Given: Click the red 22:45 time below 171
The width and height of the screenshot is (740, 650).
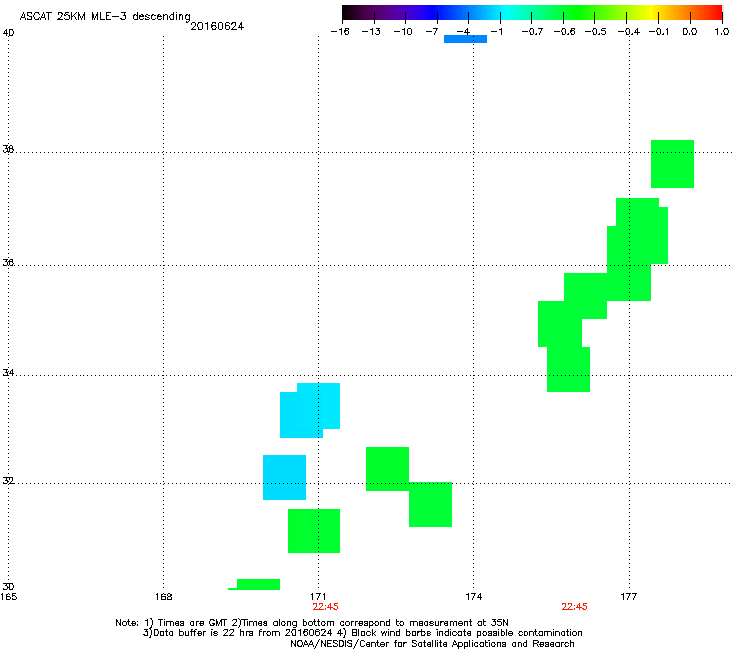Looking at the screenshot, I should 326,607.
